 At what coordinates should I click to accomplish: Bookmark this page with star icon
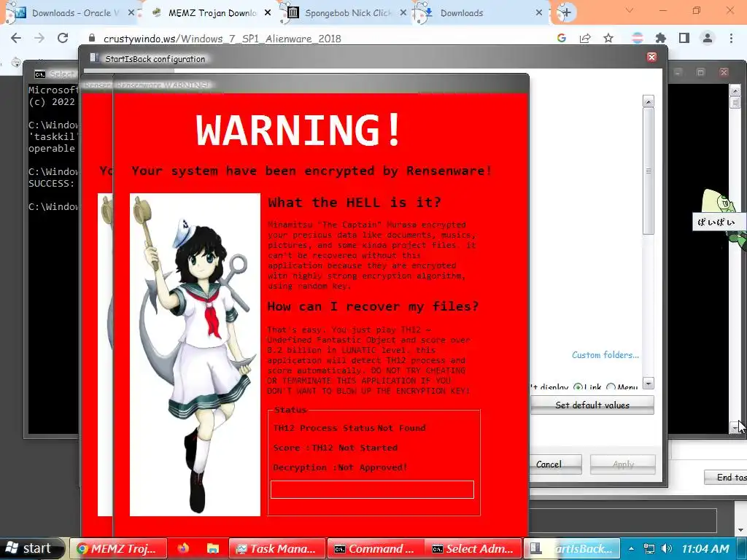[608, 38]
